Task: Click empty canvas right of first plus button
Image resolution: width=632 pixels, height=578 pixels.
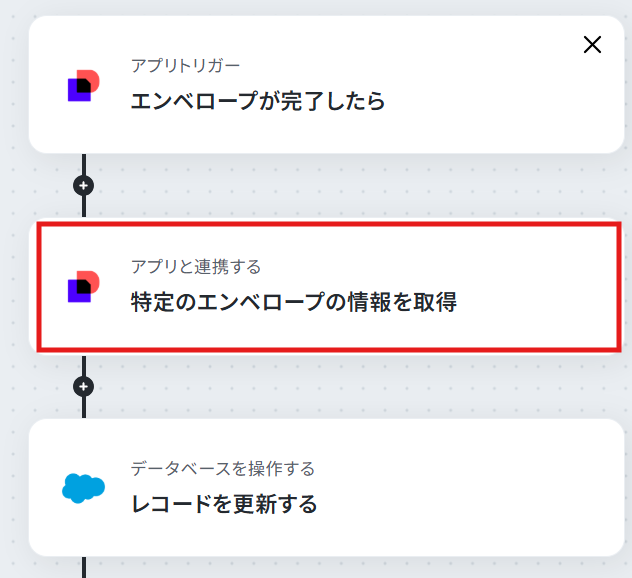Action: [x=322, y=185]
